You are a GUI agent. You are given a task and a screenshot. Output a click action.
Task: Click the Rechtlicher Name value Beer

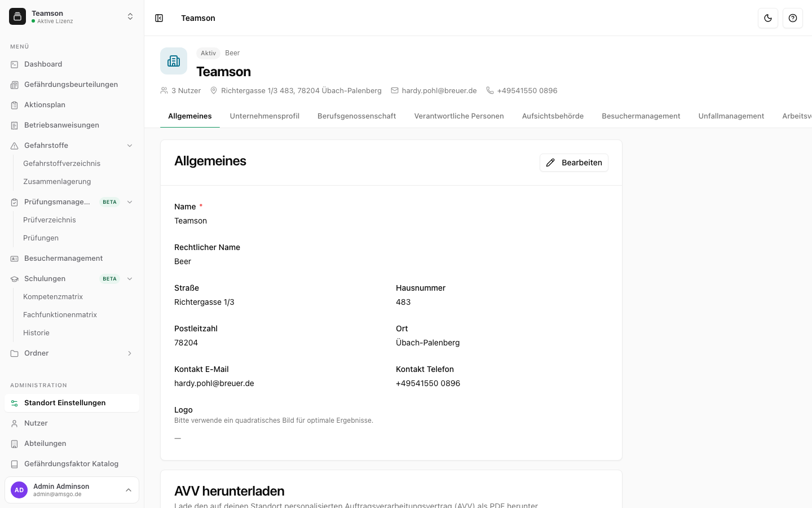point(183,261)
